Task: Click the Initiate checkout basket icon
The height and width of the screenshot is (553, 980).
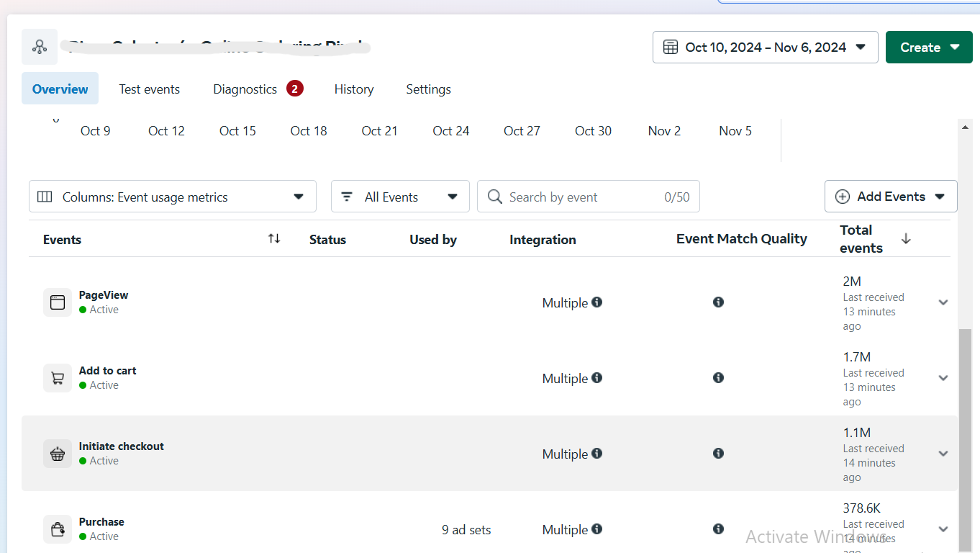Action: click(58, 454)
